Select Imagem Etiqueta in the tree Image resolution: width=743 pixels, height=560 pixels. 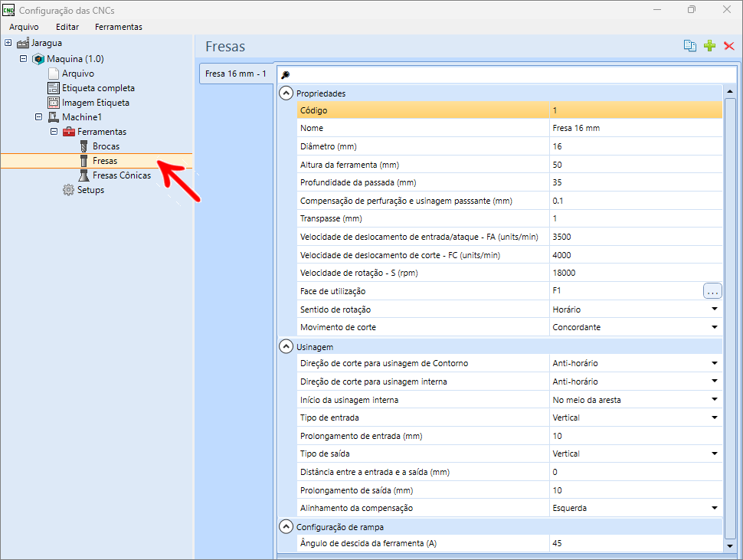click(x=96, y=103)
